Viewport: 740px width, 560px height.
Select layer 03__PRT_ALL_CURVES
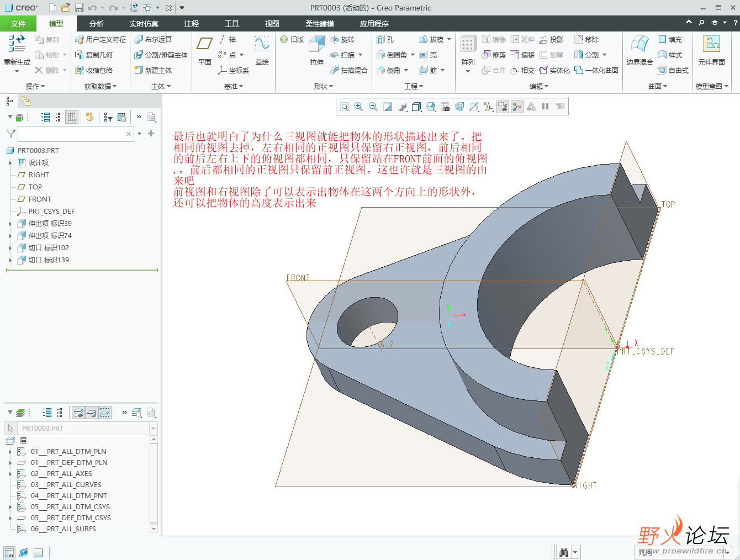(66, 485)
